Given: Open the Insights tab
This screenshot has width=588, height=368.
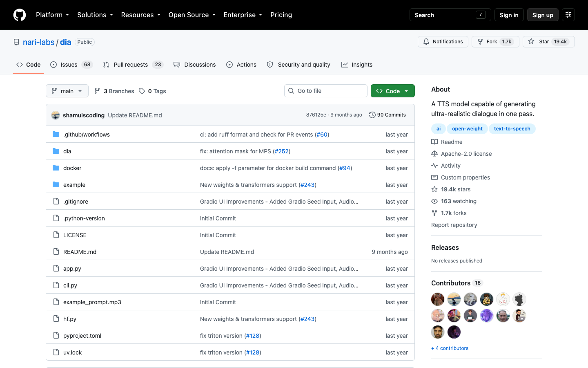Looking at the screenshot, I should tap(357, 65).
